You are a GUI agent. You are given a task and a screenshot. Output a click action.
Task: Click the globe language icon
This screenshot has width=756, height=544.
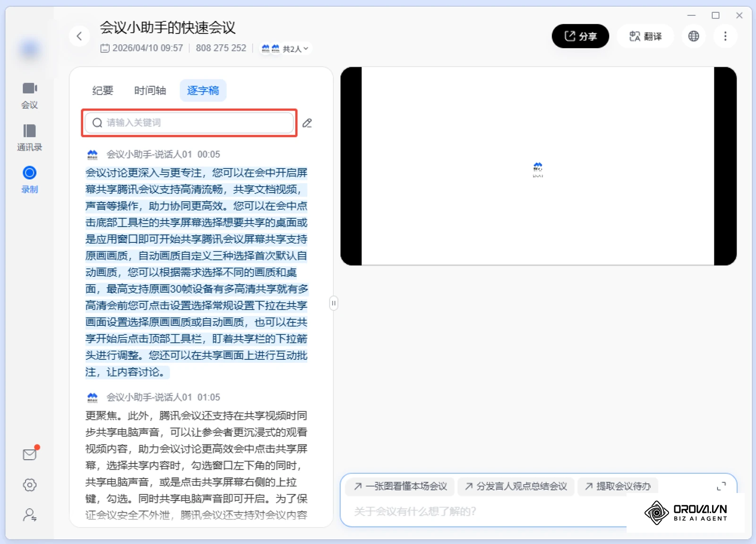[x=694, y=36]
